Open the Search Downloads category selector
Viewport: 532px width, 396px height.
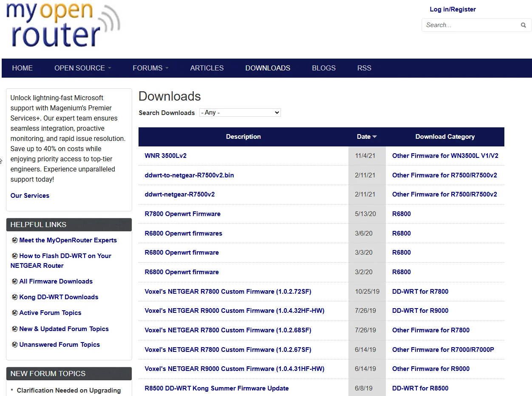point(240,112)
